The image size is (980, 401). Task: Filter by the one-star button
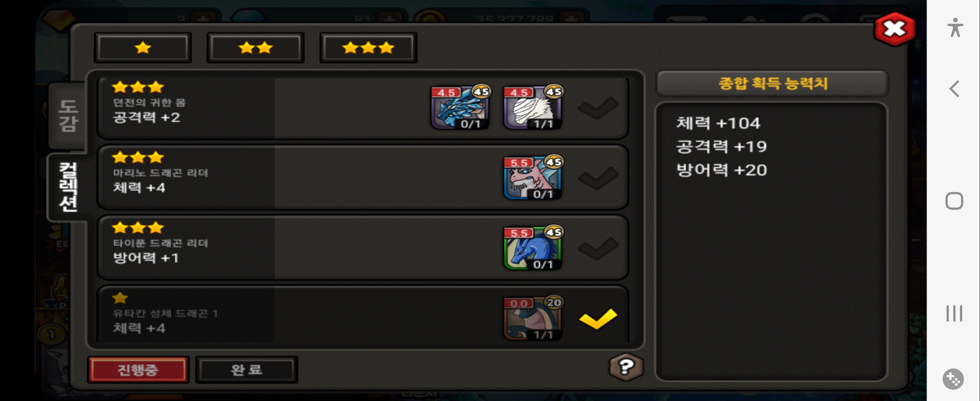tap(143, 48)
